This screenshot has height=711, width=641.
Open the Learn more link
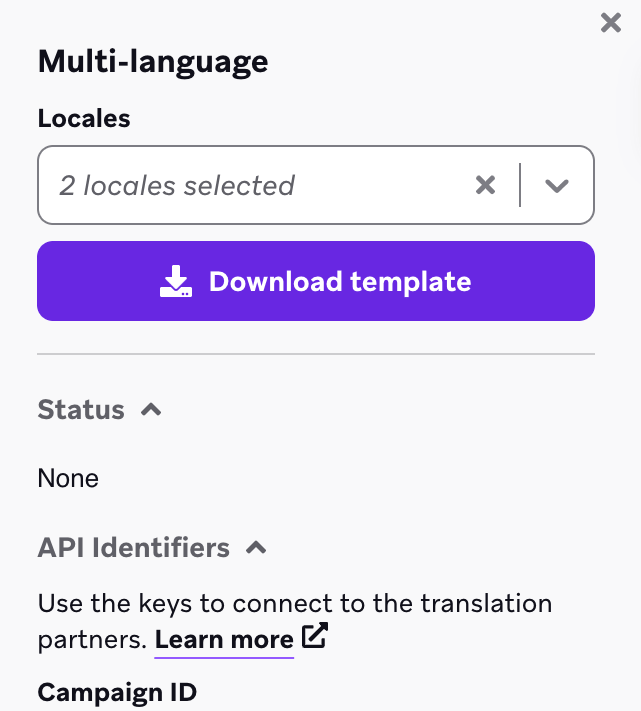tap(224, 639)
